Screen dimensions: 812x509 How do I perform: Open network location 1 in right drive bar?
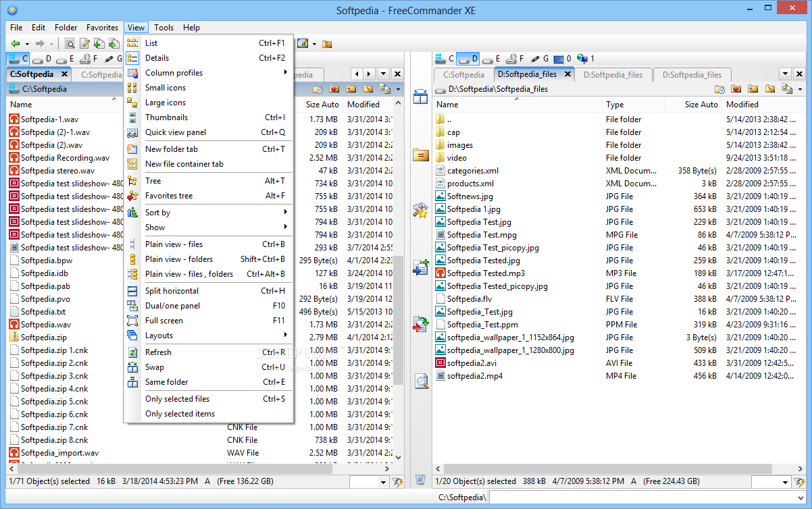[x=586, y=59]
